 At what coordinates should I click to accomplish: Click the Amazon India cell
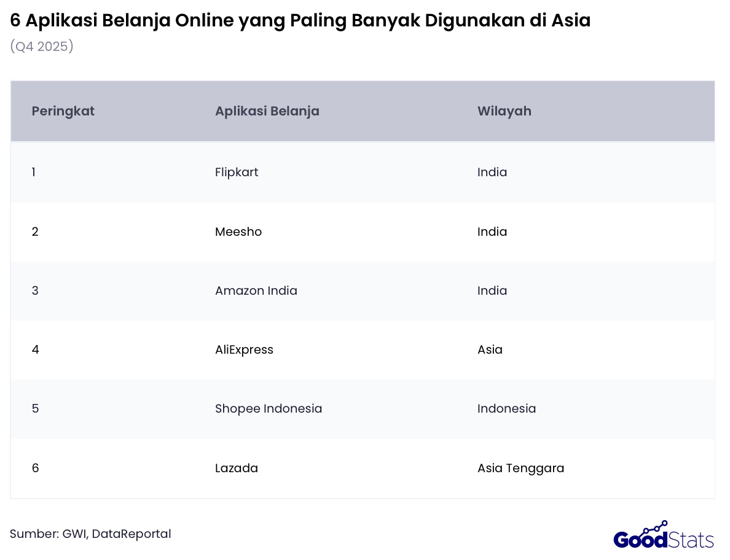pyautogui.click(x=256, y=290)
